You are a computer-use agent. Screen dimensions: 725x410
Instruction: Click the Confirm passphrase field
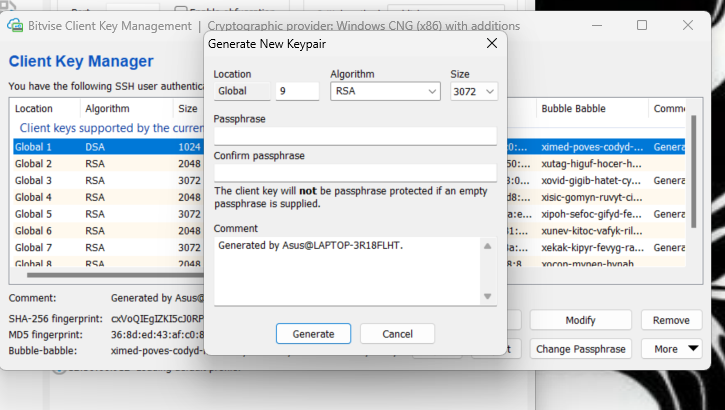point(355,172)
